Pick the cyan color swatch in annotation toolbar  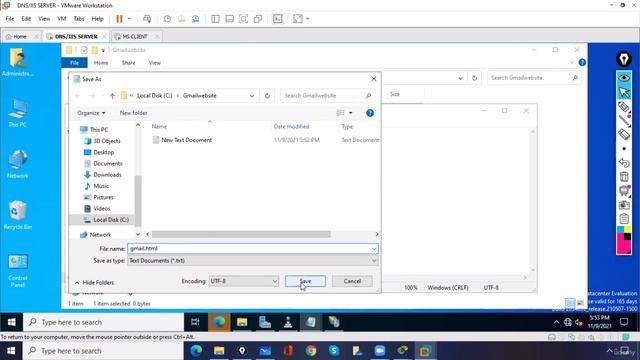tap(620, 229)
